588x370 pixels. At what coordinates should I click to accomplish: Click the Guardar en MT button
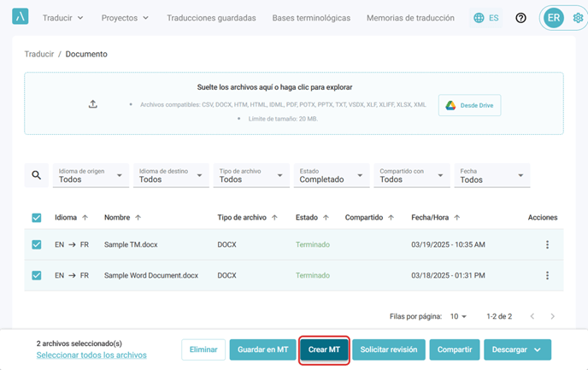coord(263,349)
